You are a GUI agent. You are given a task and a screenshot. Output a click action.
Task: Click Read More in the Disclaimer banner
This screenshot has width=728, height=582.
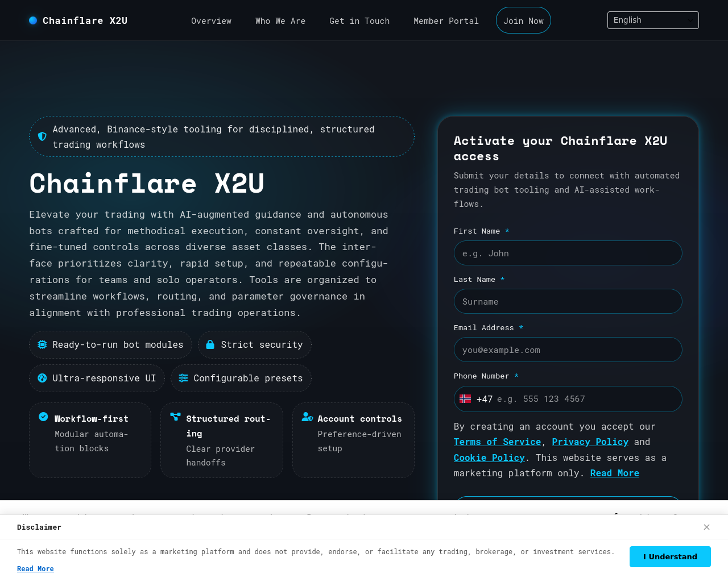pos(35,569)
